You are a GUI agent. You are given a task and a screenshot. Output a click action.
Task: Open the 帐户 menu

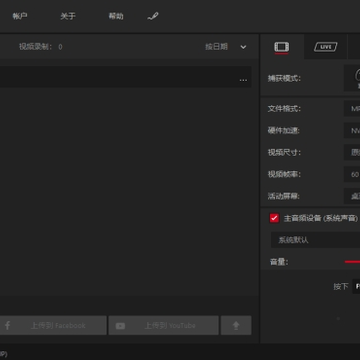[x=20, y=16]
